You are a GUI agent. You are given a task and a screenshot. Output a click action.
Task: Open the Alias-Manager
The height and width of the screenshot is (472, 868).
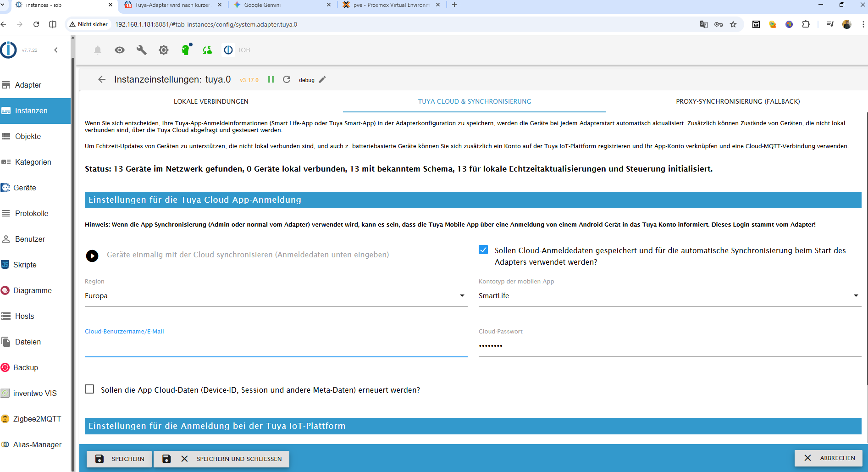(37, 444)
